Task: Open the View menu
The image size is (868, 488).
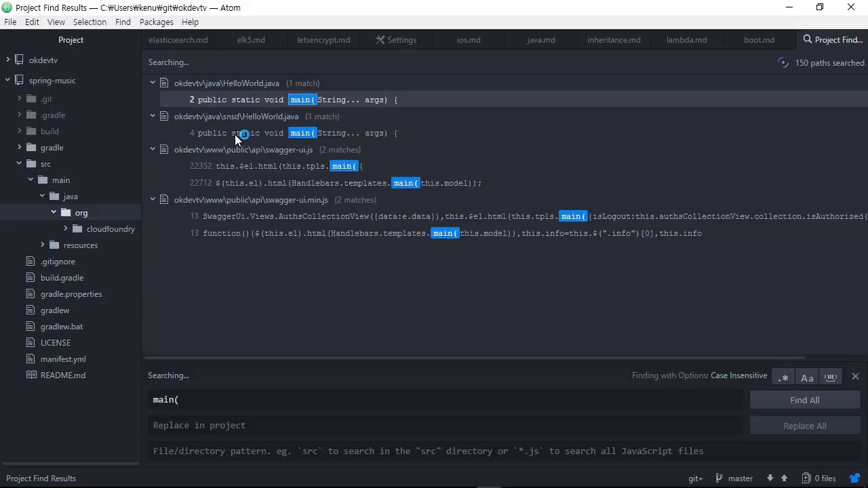Action: tap(56, 22)
